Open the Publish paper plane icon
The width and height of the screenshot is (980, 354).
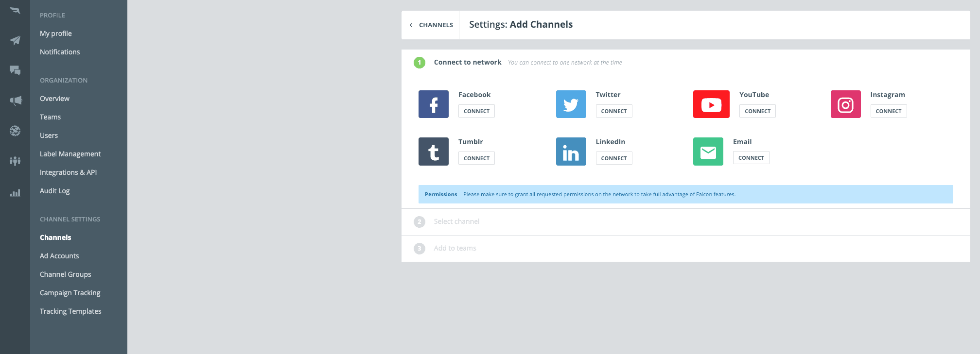tap(15, 40)
